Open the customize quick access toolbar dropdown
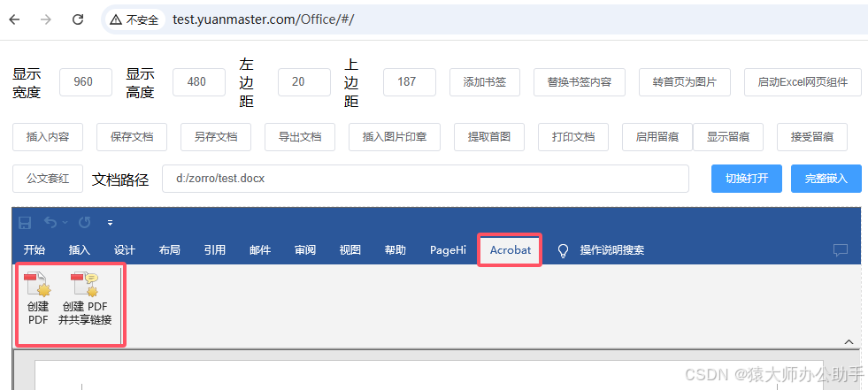This screenshot has height=390, width=868. (111, 223)
